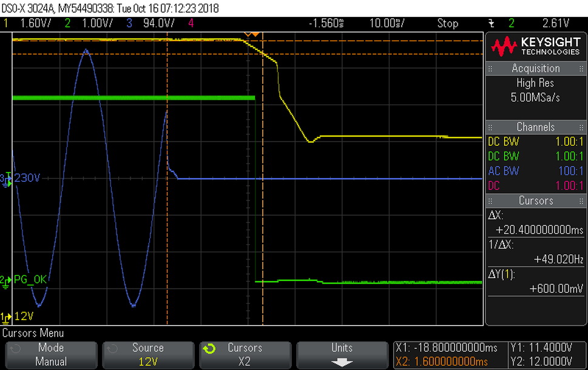Open the Units softkey menu
The width and height of the screenshot is (588, 370).
pyautogui.click(x=342, y=355)
